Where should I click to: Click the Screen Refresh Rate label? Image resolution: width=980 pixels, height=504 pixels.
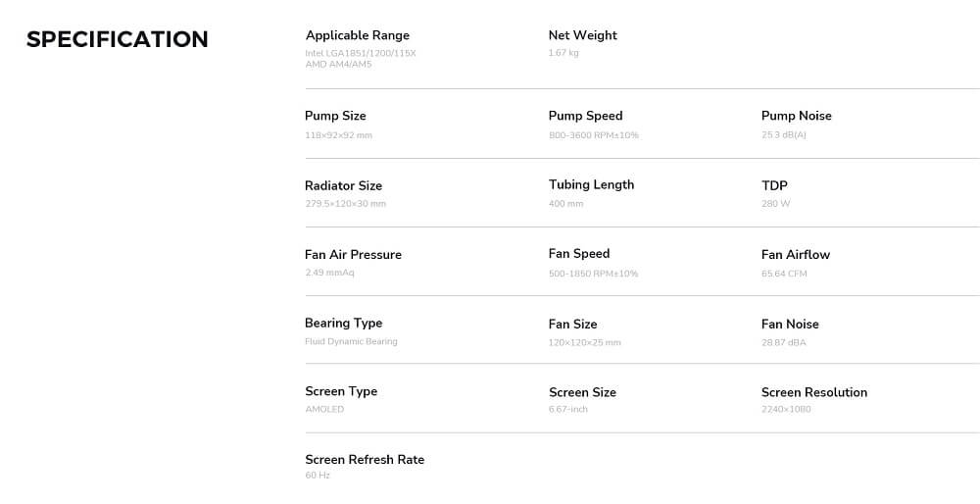(364, 459)
